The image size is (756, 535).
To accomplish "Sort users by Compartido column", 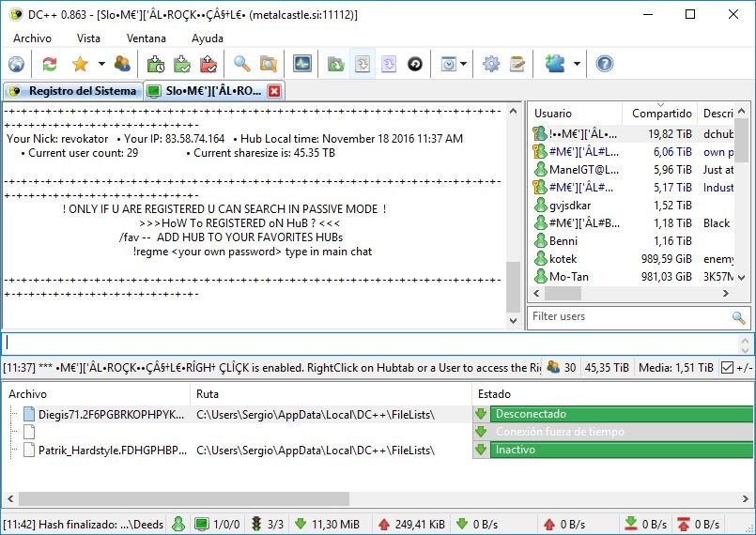I will [x=660, y=114].
